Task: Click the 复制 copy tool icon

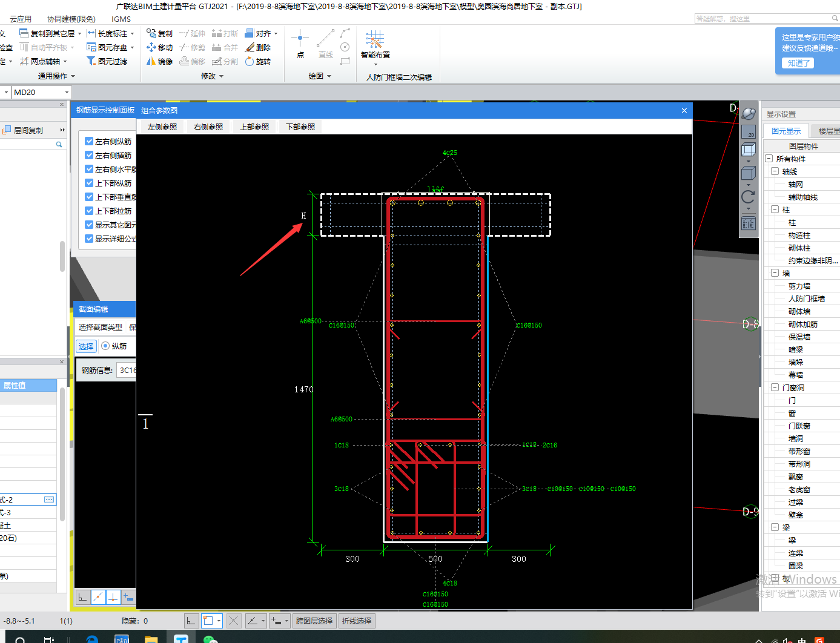Action: click(x=151, y=33)
